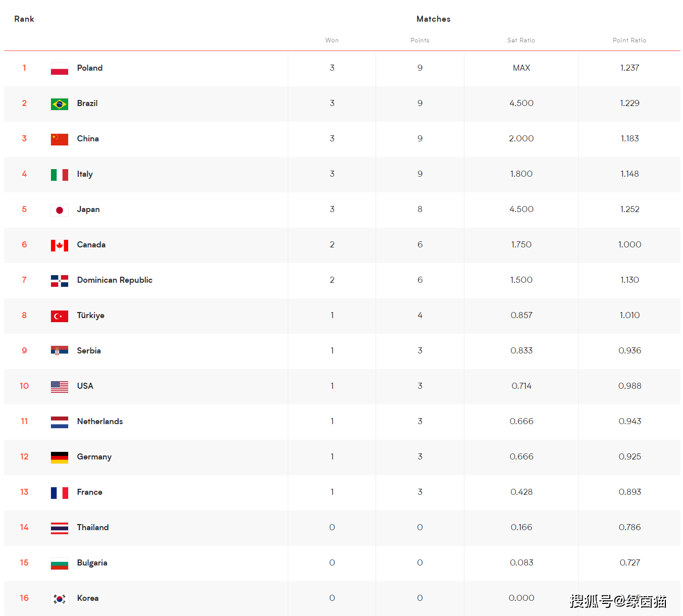Select the Canada flag icon
Viewport: 683px width, 616px height.
tap(60, 245)
